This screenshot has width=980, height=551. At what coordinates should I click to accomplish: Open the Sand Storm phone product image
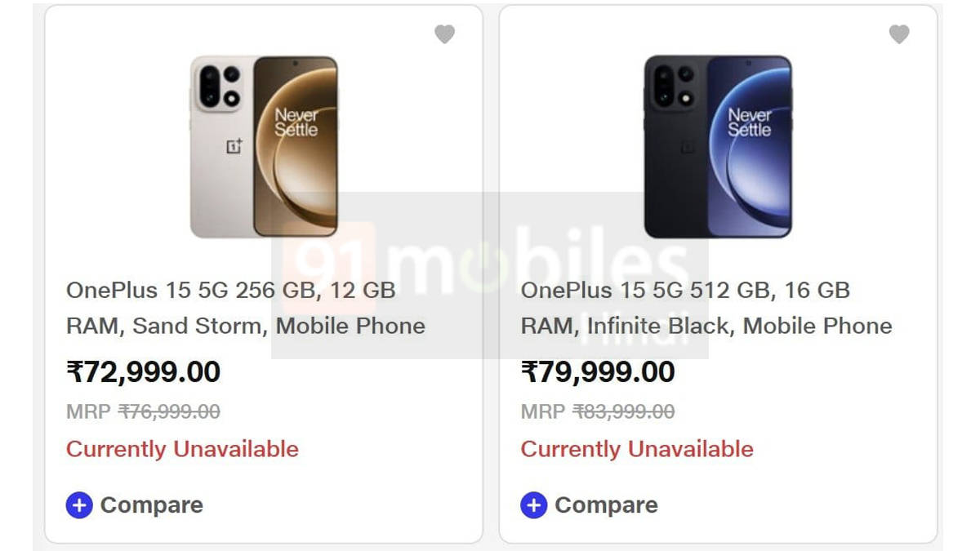coord(264,147)
